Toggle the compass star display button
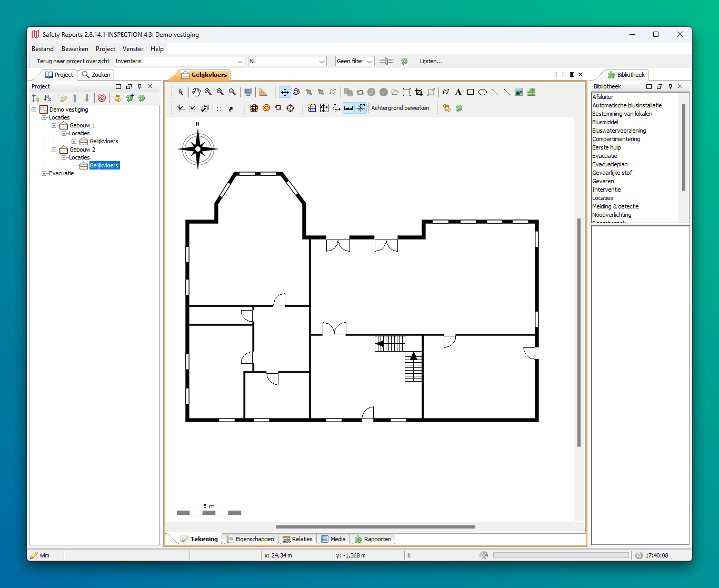 (361, 108)
